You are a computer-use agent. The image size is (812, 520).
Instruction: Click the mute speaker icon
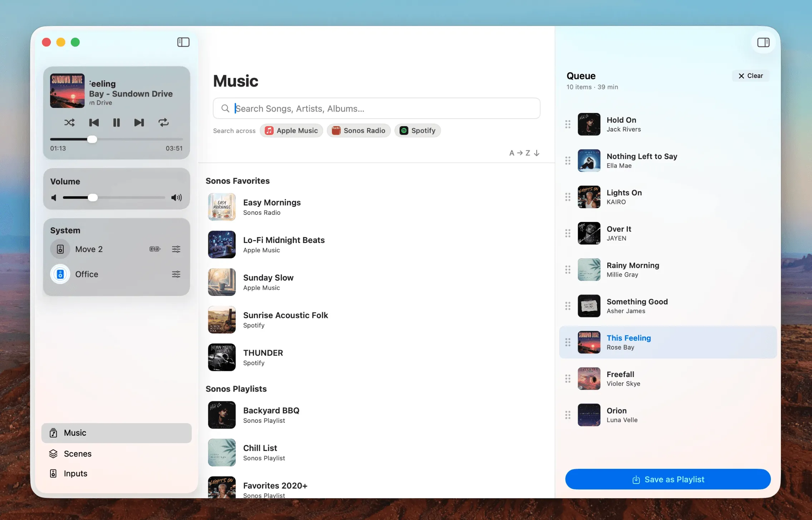[54, 198]
